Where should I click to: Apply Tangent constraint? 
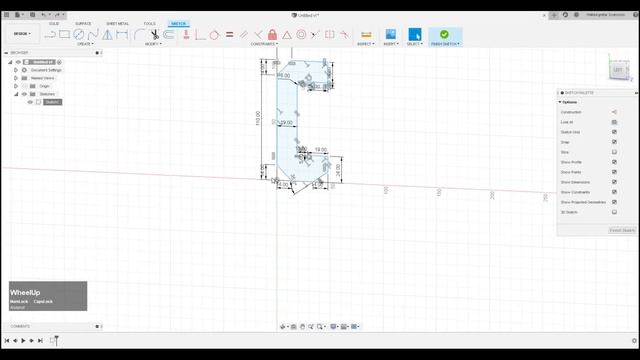tap(214, 35)
